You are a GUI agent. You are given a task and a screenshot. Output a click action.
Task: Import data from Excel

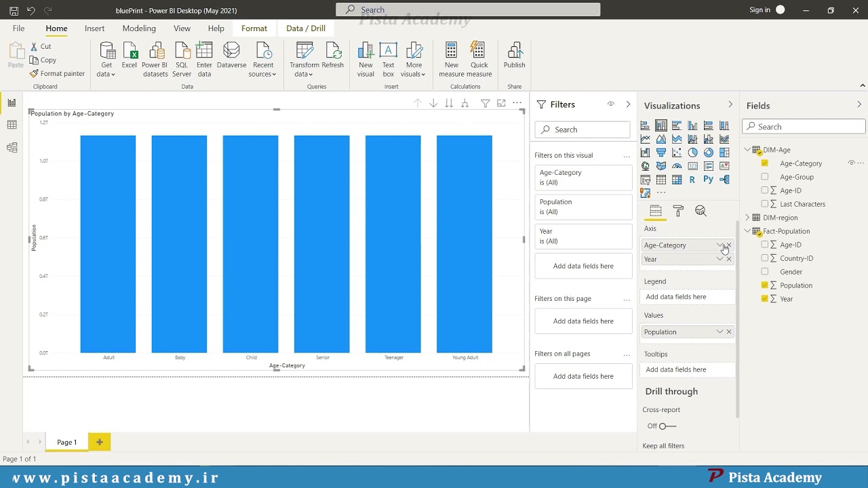point(130,56)
